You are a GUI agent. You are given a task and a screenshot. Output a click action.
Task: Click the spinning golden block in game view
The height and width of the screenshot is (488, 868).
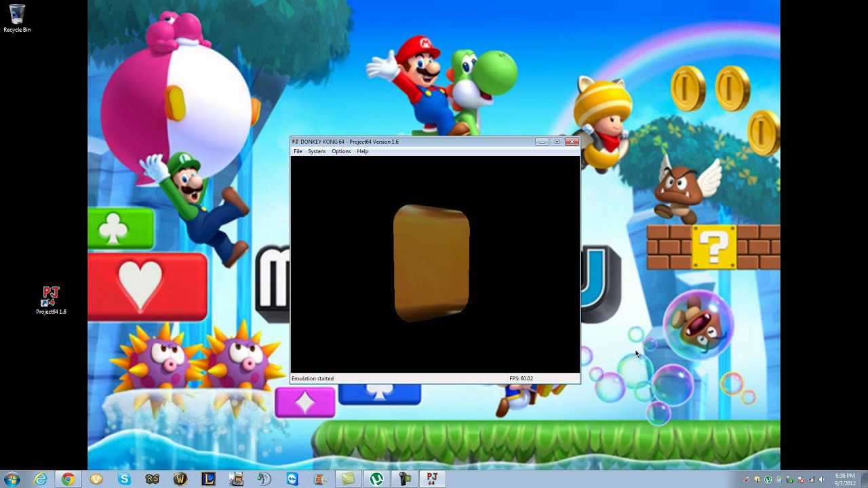431,263
